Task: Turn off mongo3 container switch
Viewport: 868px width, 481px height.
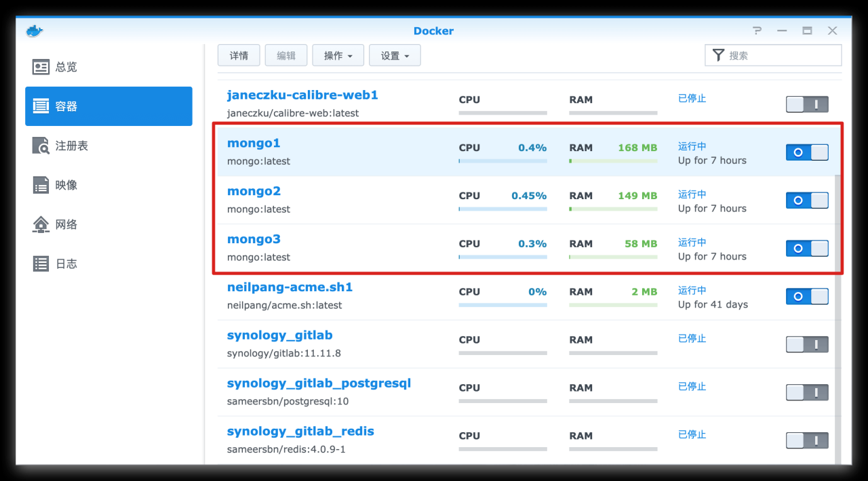Action: tap(807, 249)
